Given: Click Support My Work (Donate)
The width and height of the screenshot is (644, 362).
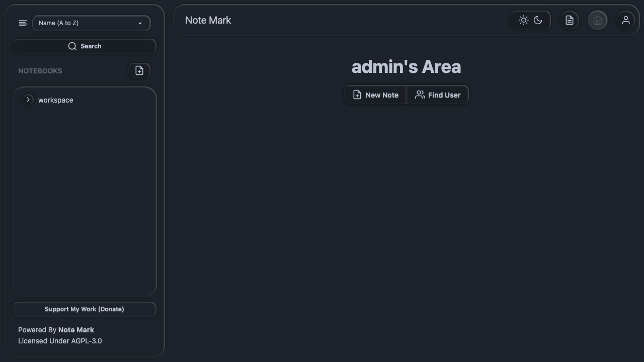Looking at the screenshot, I should tap(85, 309).
